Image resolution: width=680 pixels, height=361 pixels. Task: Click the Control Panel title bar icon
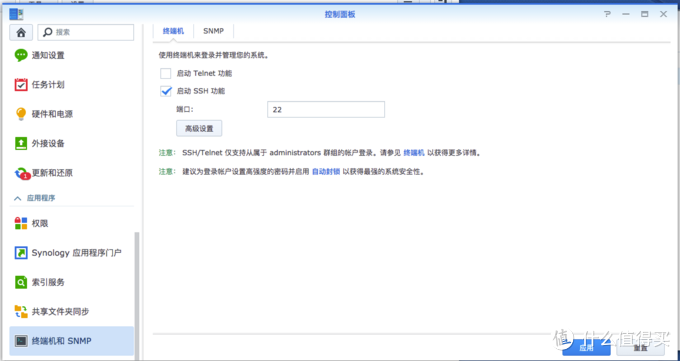click(16, 14)
